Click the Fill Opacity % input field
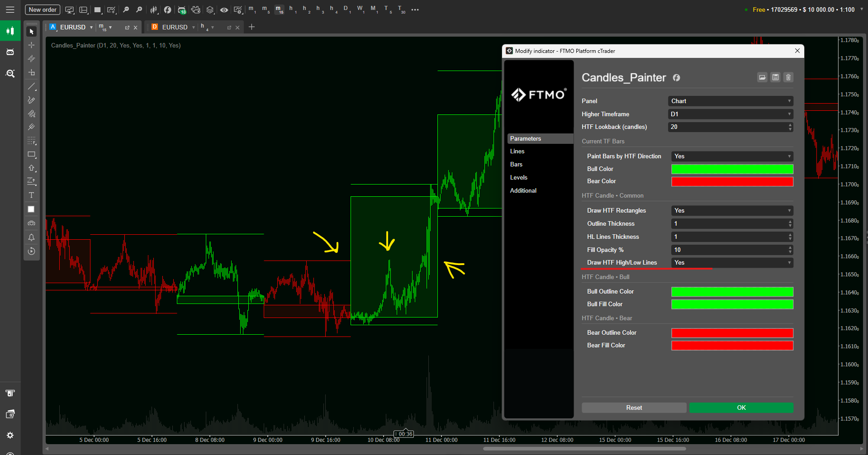868x455 pixels. click(728, 250)
